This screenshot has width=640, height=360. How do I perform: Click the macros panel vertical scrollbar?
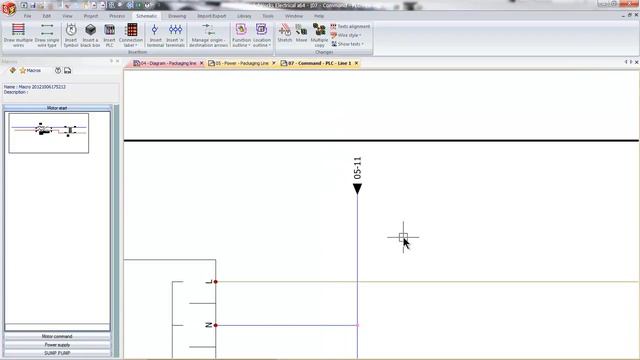pyautogui.click(x=116, y=231)
